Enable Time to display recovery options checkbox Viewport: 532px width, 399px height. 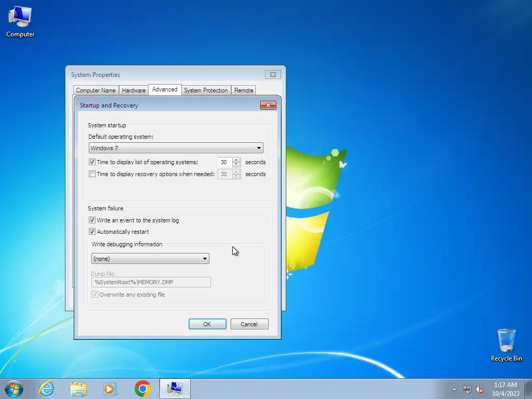coord(92,174)
